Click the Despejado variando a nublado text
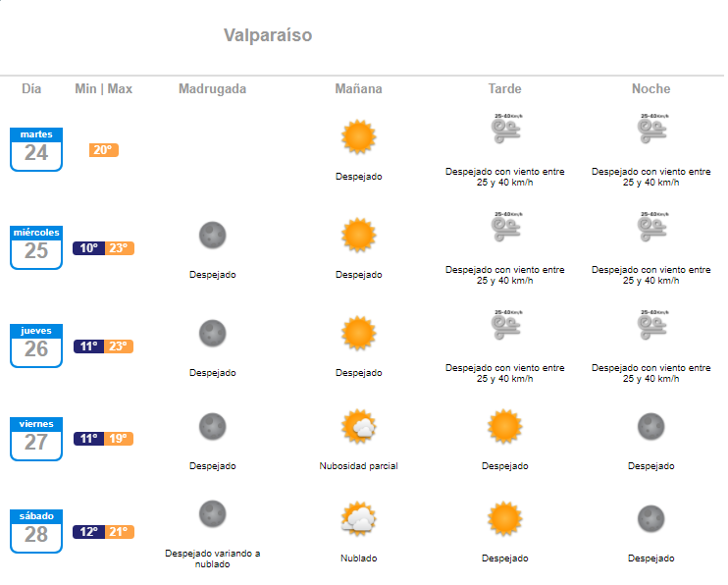 coord(212,558)
